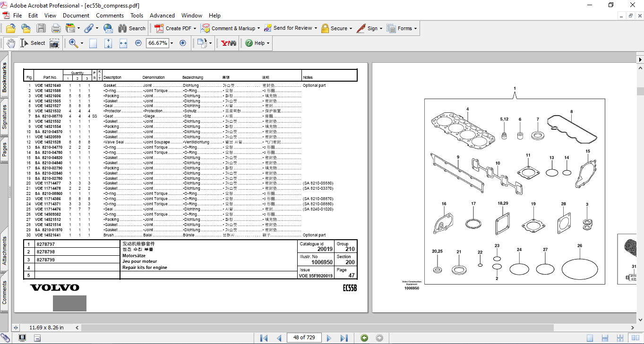Select the Hand tool
The image size is (644, 344).
11,43
